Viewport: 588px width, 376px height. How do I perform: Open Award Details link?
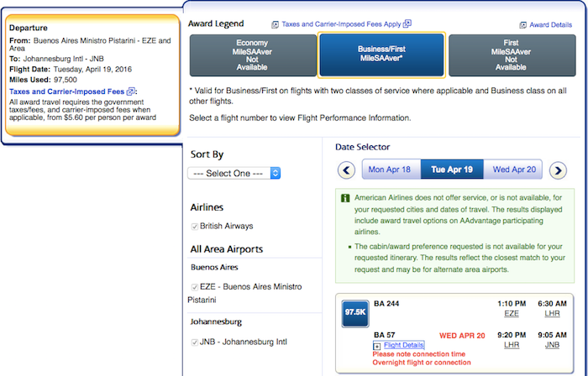coord(550,25)
